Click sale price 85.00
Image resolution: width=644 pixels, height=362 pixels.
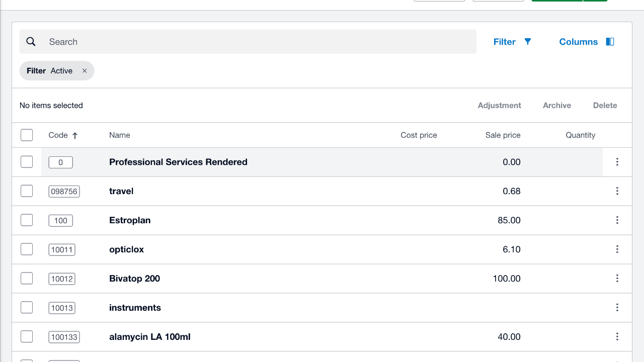click(x=509, y=220)
